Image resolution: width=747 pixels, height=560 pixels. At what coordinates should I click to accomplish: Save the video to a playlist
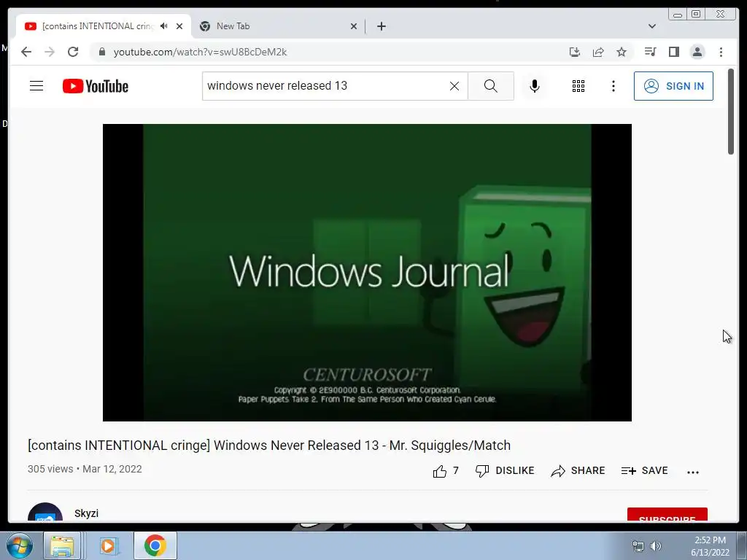click(x=645, y=471)
